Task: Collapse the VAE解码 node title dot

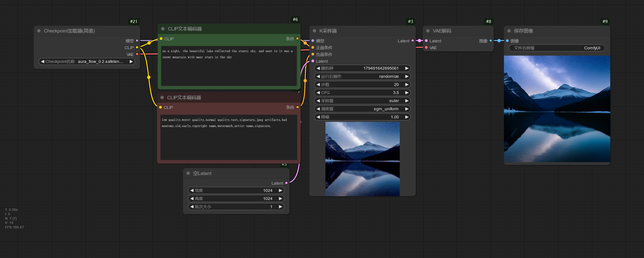Action: click(428, 31)
